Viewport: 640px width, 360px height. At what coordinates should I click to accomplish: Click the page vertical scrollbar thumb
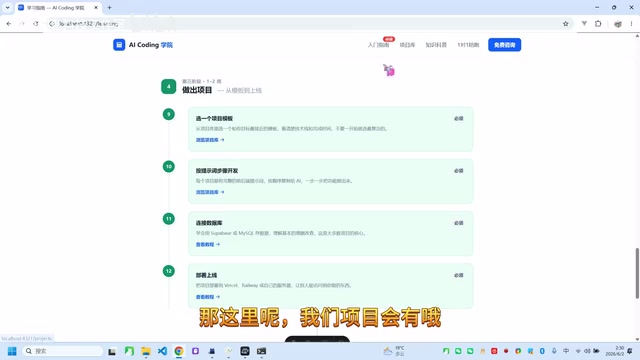tap(637, 273)
